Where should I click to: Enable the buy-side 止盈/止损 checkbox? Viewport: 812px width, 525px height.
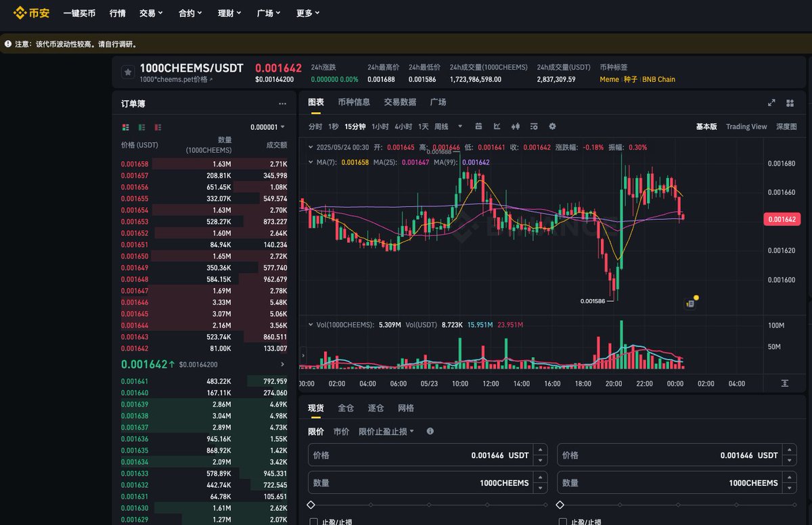[x=314, y=522]
